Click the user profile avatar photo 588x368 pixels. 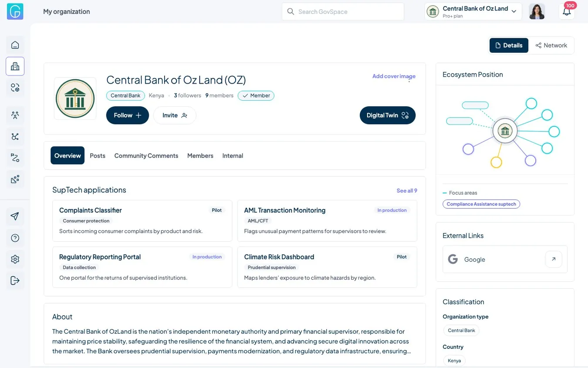(537, 11)
